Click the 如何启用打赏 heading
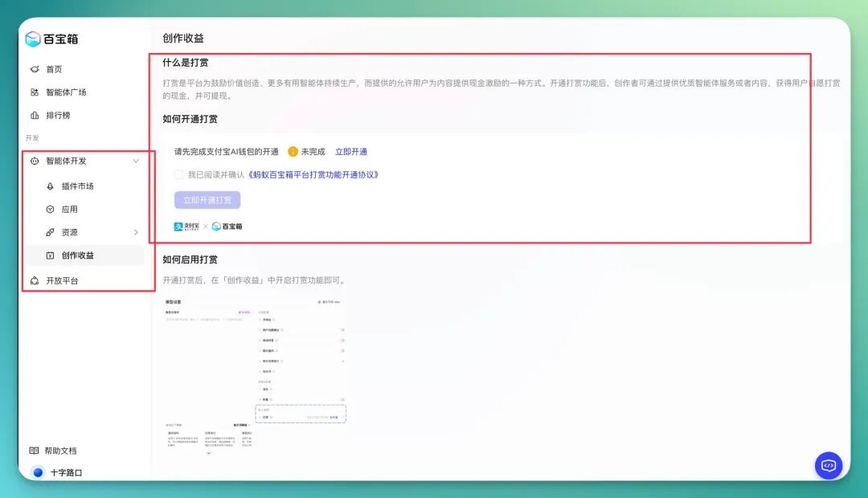The image size is (868, 498). [x=190, y=259]
